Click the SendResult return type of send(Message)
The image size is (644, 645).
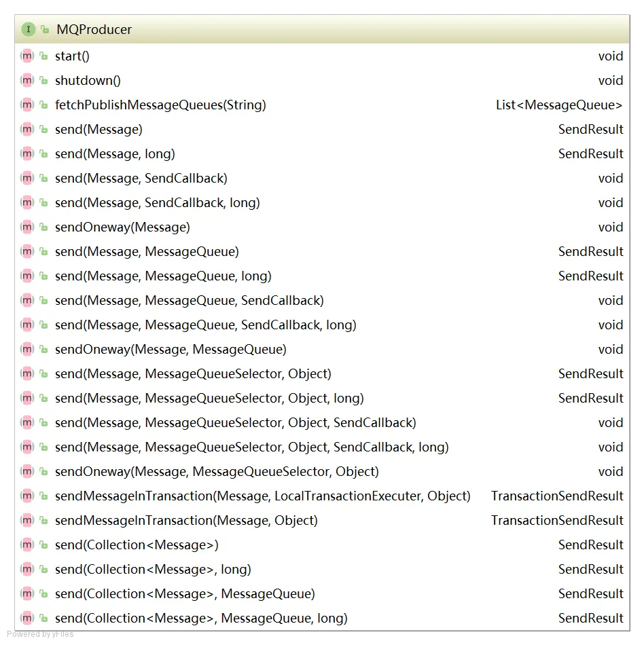point(591,129)
